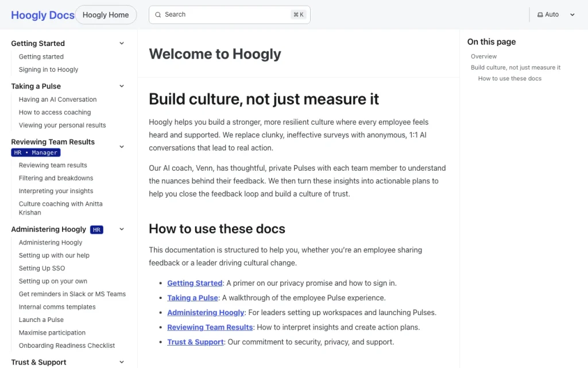Open Setting up with our help
This screenshot has width=588, height=368.
pyautogui.click(x=54, y=255)
